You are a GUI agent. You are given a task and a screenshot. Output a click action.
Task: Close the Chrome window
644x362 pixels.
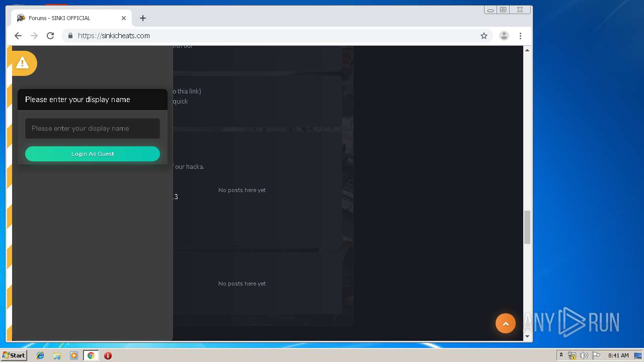click(x=520, y=10)
